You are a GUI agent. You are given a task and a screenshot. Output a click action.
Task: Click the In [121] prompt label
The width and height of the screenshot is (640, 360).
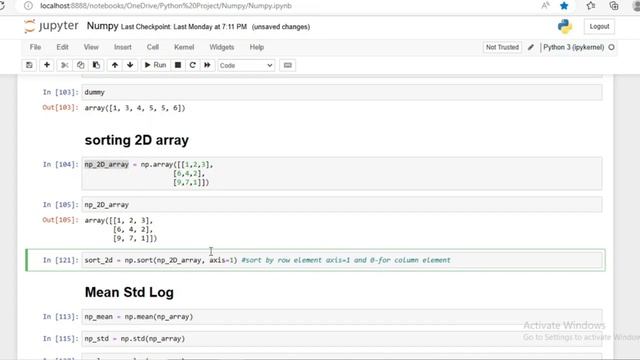[60, 260]
